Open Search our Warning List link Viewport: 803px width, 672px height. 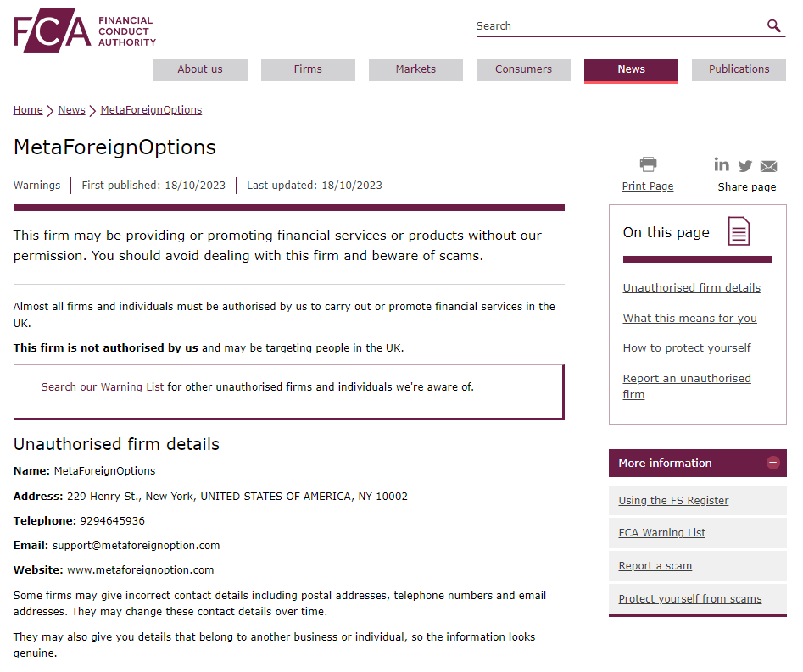[103, 387]
